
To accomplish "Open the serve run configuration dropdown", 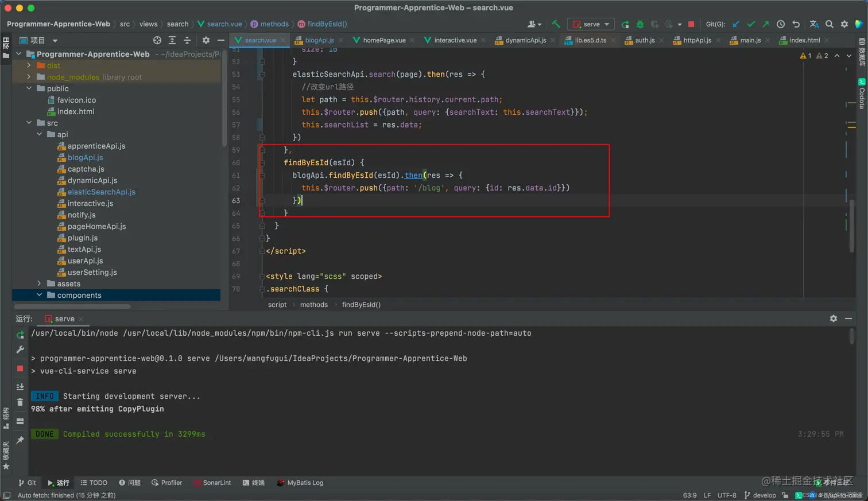I will 591,24.
